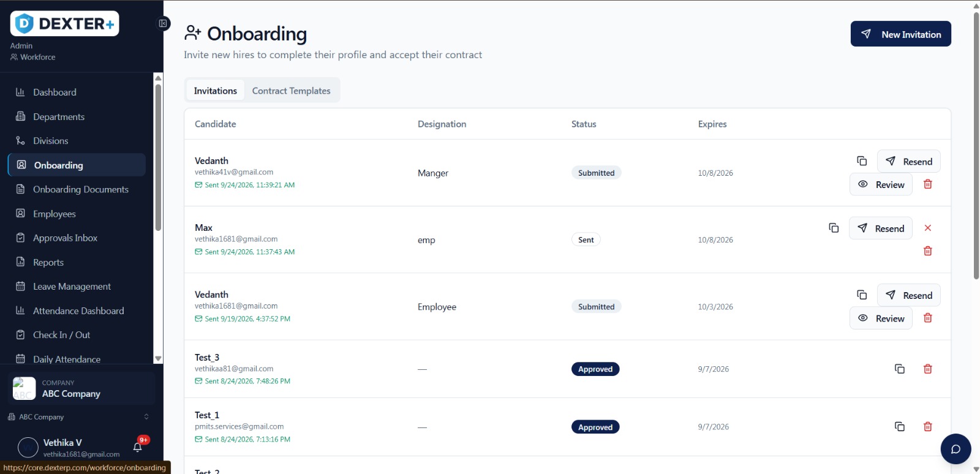Review Vedanth Manger submission
This screenshot has width=980, height=474.
881,184
